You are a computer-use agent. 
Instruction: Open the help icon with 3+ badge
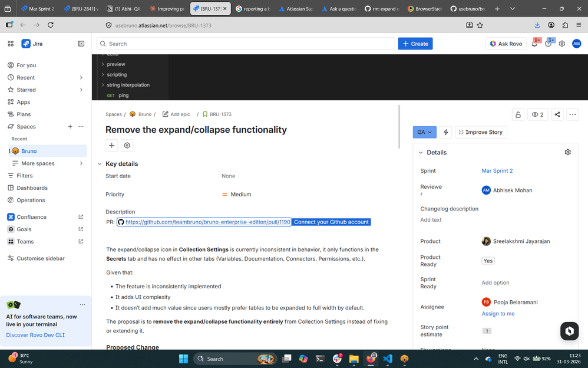coord(549,44)
